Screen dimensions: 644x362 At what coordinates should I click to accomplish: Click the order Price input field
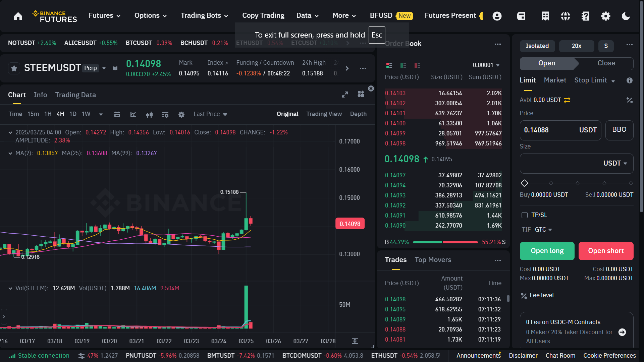coord(560,130)
